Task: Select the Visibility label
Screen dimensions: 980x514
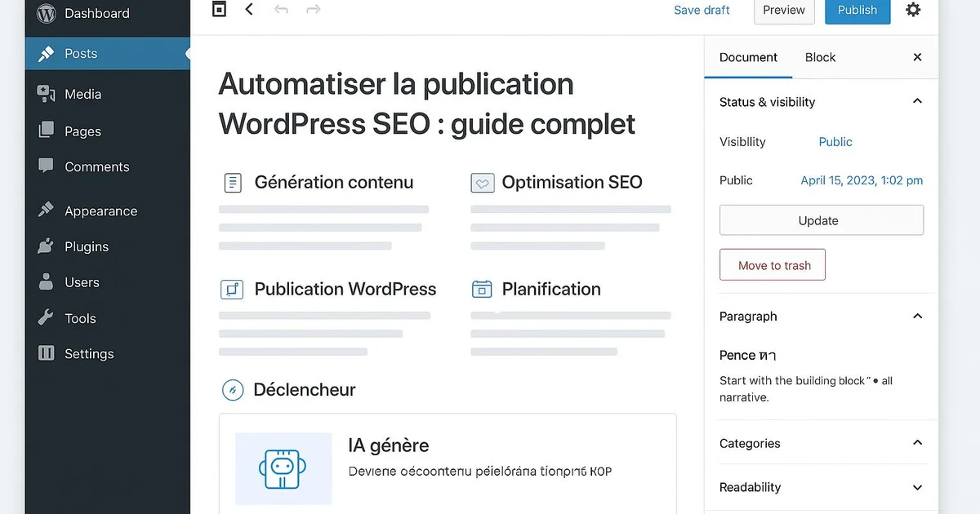Action: pyautogui.click(x=742, y=142)
